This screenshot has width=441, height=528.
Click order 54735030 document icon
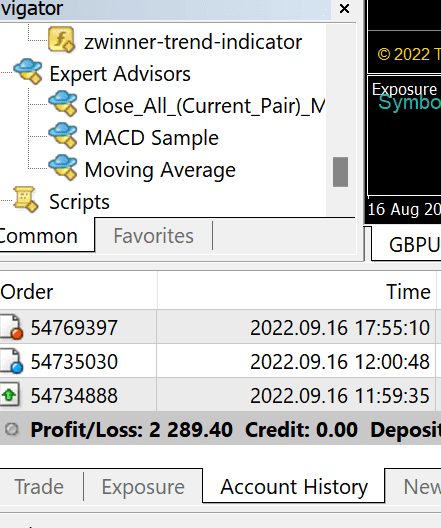(11, 361)
